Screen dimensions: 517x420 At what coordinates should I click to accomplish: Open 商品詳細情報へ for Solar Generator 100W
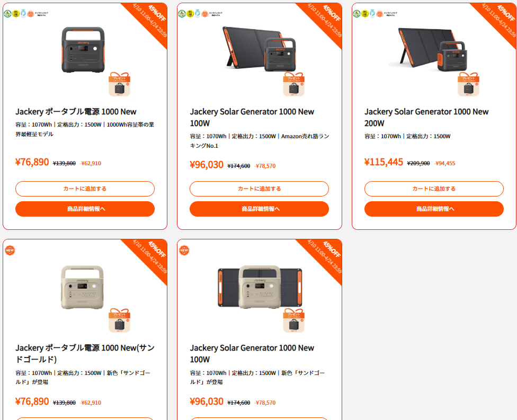tap(259, 209)
